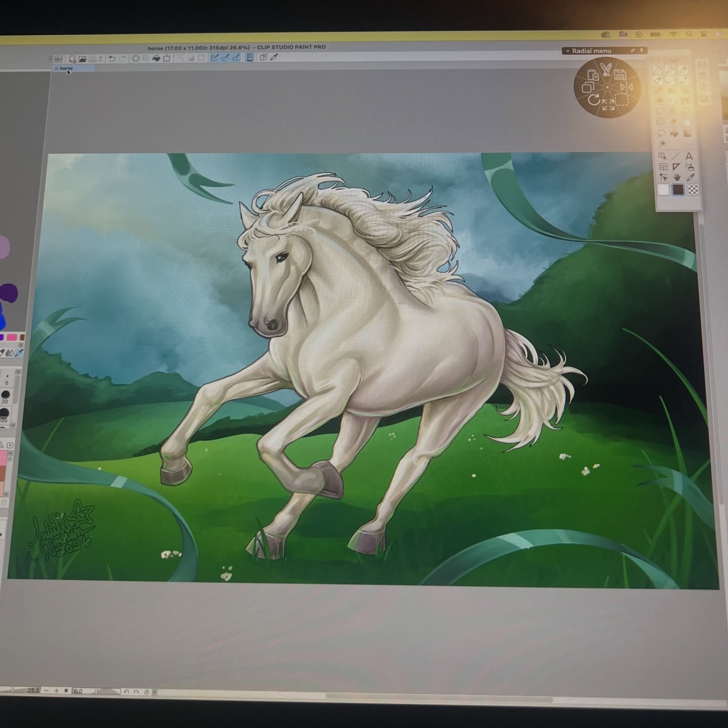Screen dimensions: 728x728
Task: Pick the white main color swatch
Action: 663,190
